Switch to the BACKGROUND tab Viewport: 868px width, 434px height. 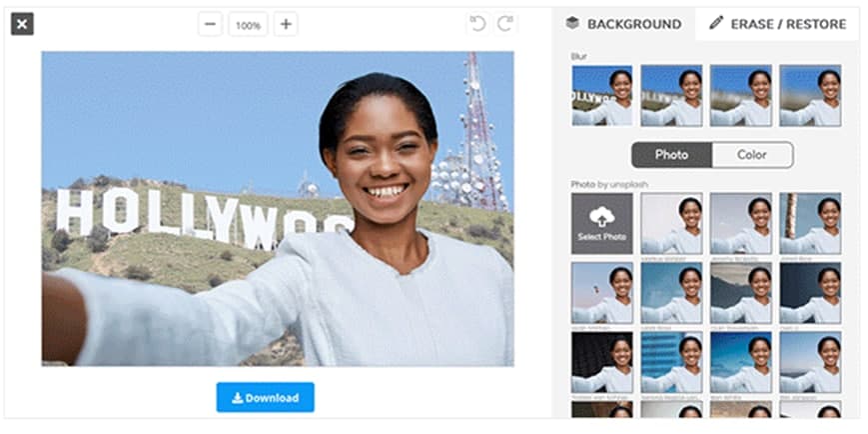coord(624,24)
